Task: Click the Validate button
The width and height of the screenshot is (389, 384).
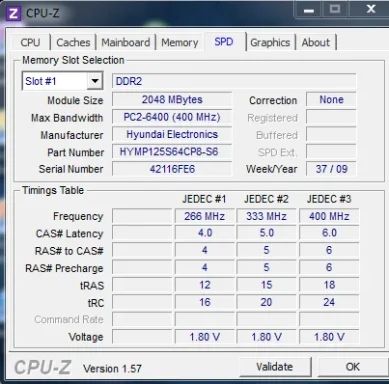Action: [275, 367]
